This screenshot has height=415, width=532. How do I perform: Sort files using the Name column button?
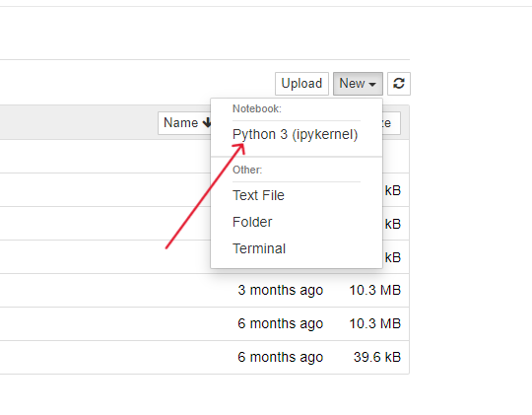coord(184,123)
